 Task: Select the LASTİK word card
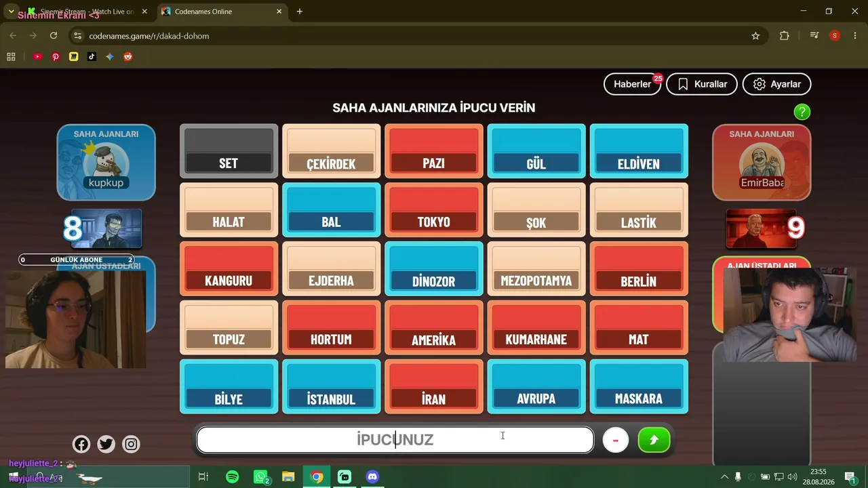coord(639,210)
